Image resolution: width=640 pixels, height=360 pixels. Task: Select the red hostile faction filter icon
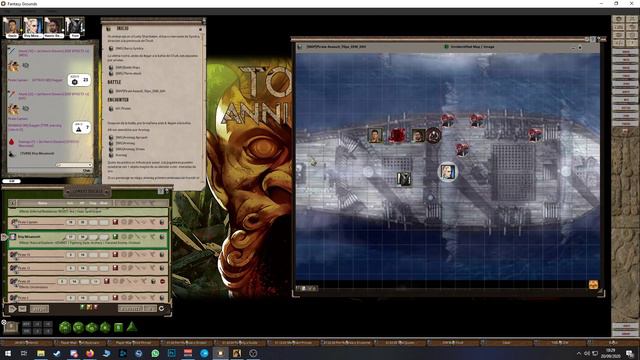pyautogui.click(x=96, y=307)
